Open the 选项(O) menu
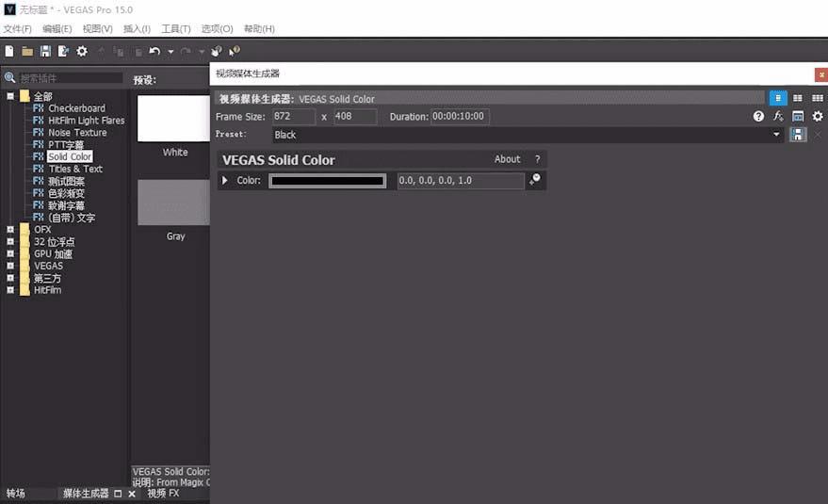 pos(217,29)
